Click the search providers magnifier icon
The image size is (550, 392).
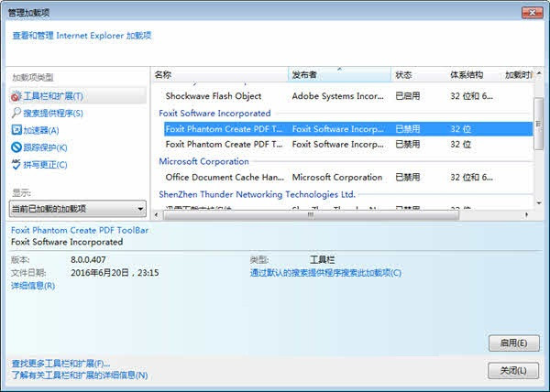pos(16,113)
